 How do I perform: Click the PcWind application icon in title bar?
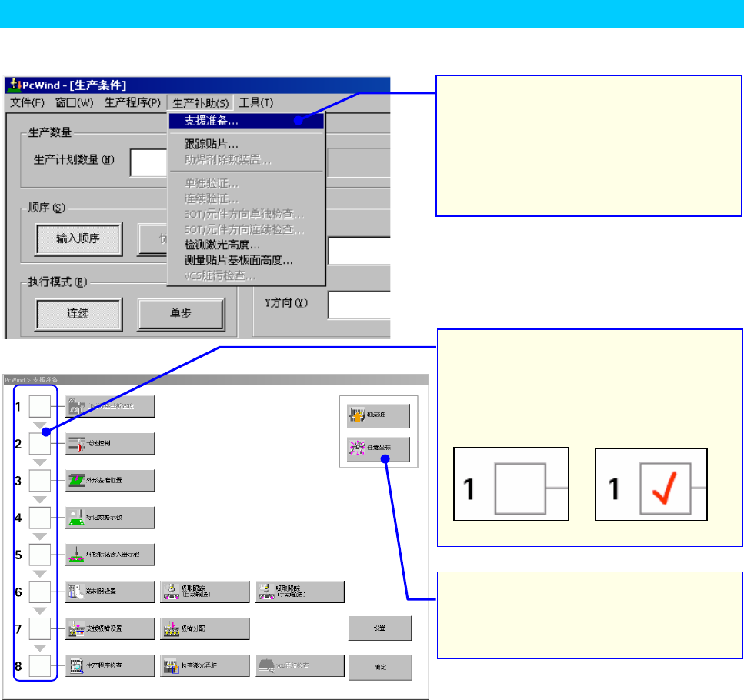click(15, 85)
